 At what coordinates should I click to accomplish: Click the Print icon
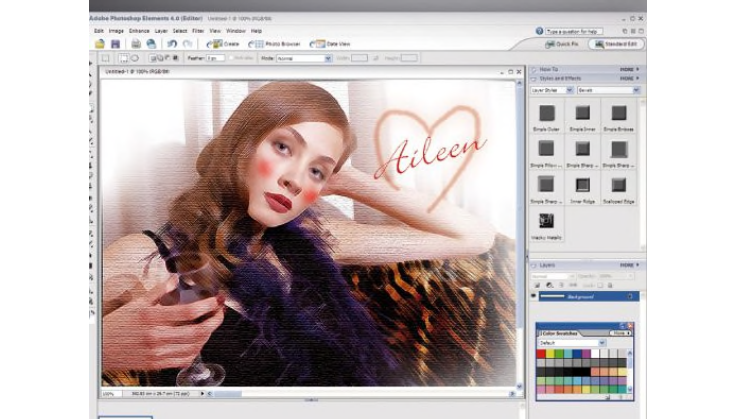point(136,44)
